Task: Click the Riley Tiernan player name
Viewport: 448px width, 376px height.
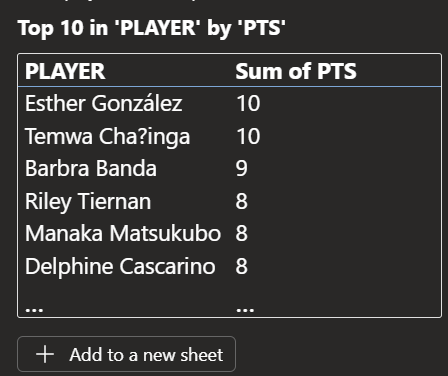Action: click(x=88, y=202)
